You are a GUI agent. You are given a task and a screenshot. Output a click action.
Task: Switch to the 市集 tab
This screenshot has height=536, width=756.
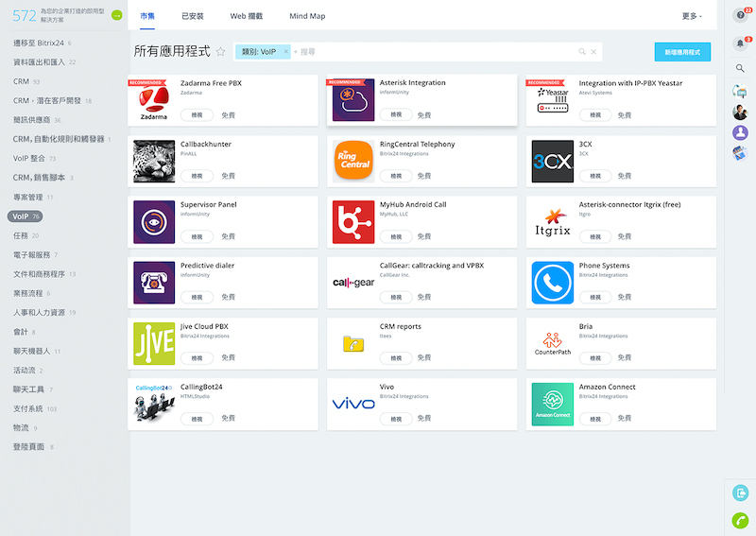pos(147,16)
